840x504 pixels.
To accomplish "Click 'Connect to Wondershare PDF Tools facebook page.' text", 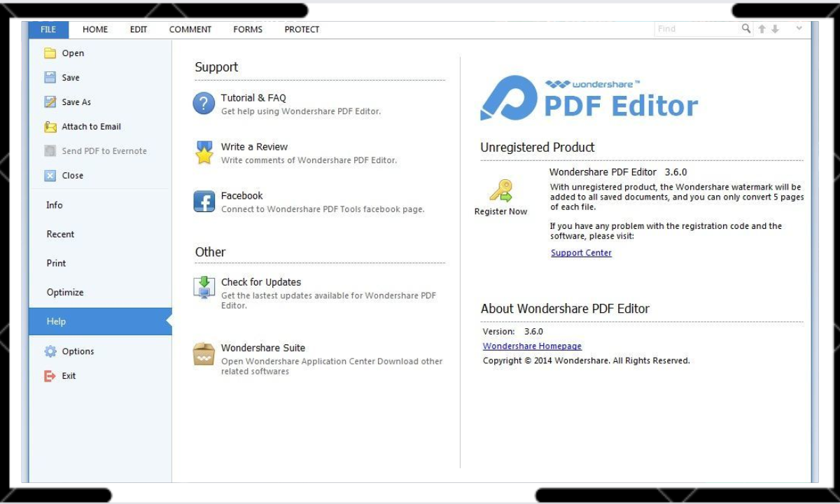I will [x=323, y=209].
